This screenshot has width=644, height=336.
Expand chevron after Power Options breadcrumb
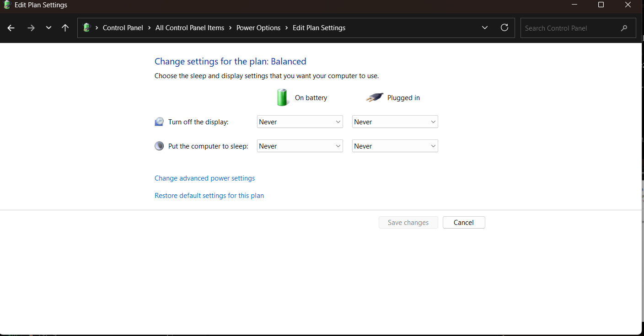pos(287,28)
